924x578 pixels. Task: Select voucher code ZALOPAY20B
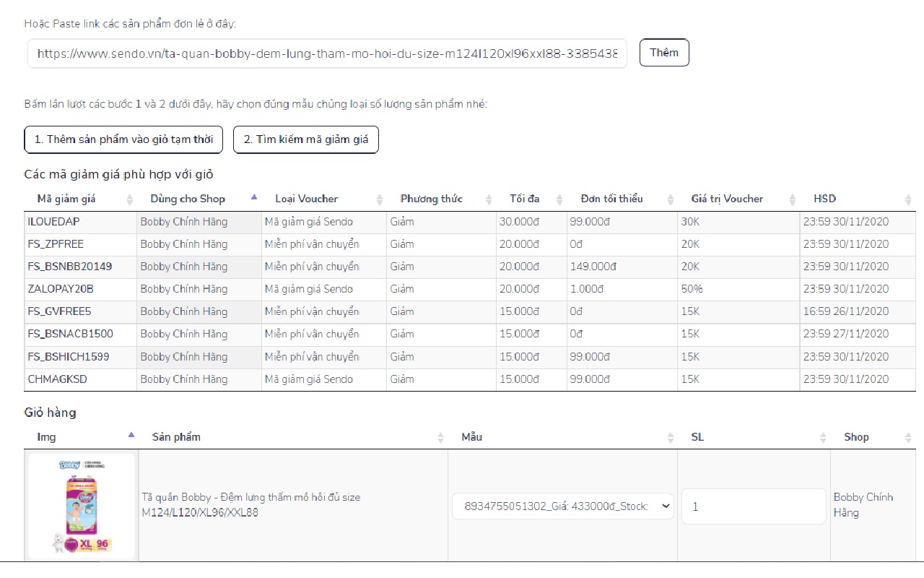61,289
